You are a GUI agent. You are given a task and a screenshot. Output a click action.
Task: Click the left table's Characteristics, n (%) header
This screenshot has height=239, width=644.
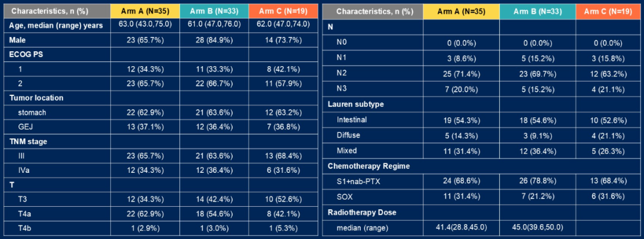pyautogui.click(x=57, y=11)
